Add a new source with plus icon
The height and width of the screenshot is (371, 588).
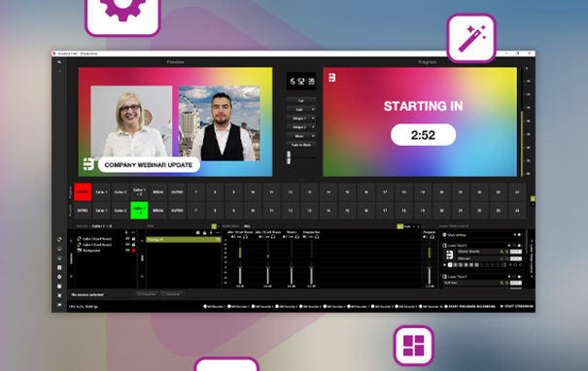point(126,232)
